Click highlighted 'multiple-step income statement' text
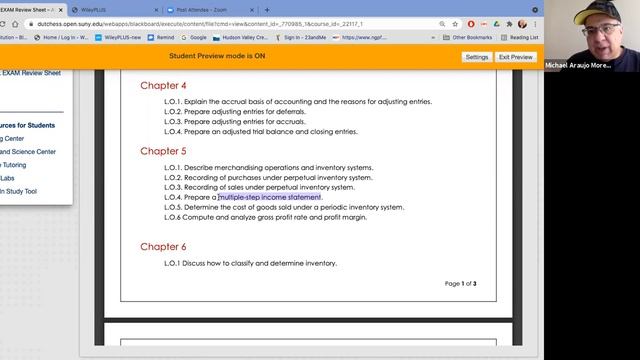 [x=269, y=197]
